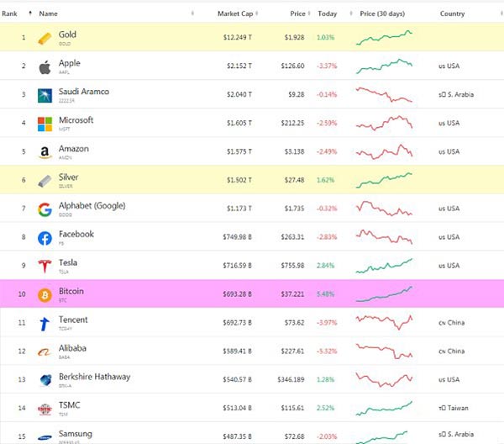Sort by Today column arrows
This screenshot has height=444, width=504.
[x=351, y=13]
